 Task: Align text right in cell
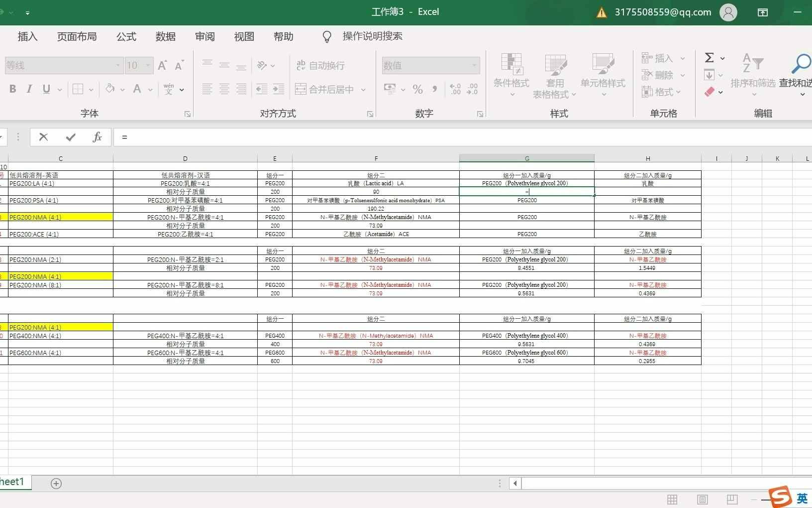tap(241, 89)
